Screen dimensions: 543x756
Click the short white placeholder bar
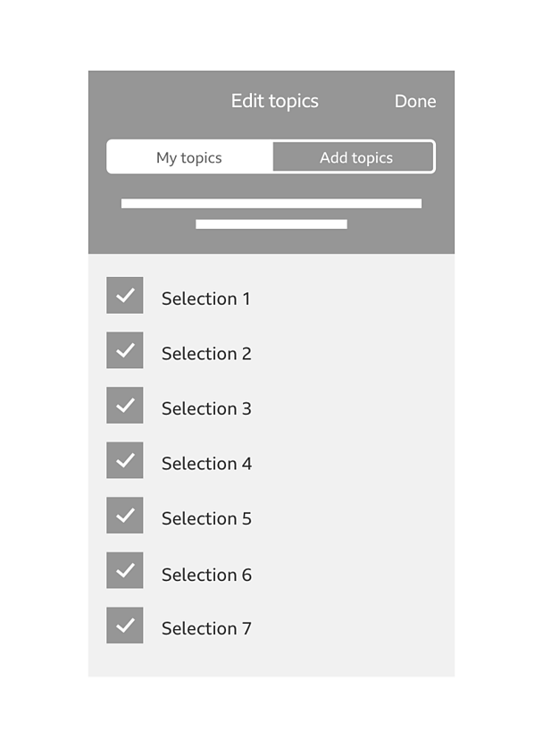click(271, 224)
